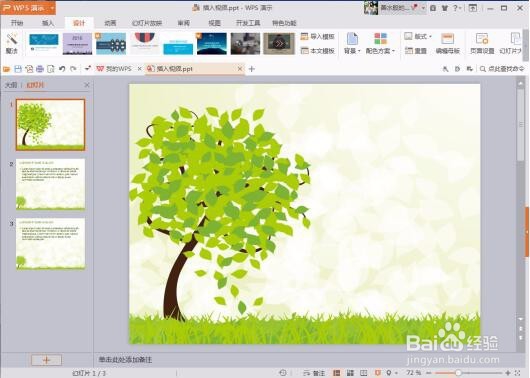
Task: Fit slide to window icon in status bar
Action: tap(517, 373)
